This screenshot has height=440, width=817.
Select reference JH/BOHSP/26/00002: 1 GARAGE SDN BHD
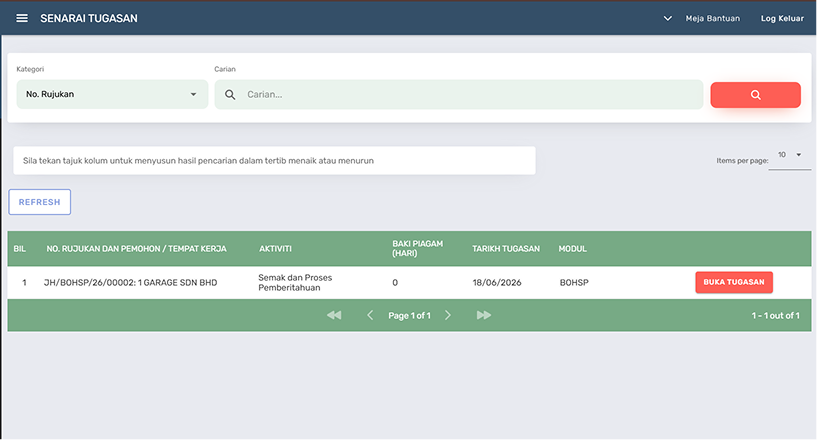point(130,283)
